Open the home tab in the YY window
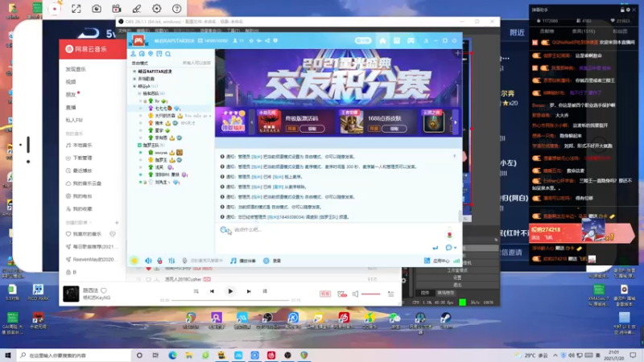Screen dimensions: 644x362 382,41
